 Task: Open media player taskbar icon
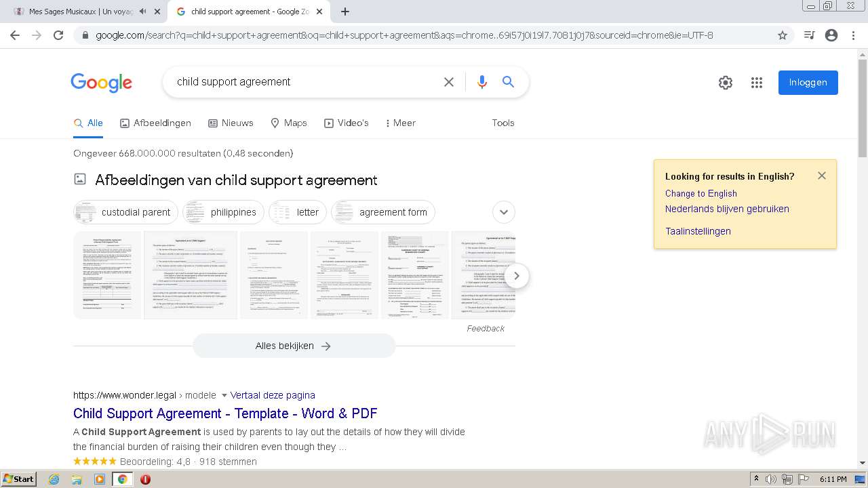(100, 479)
